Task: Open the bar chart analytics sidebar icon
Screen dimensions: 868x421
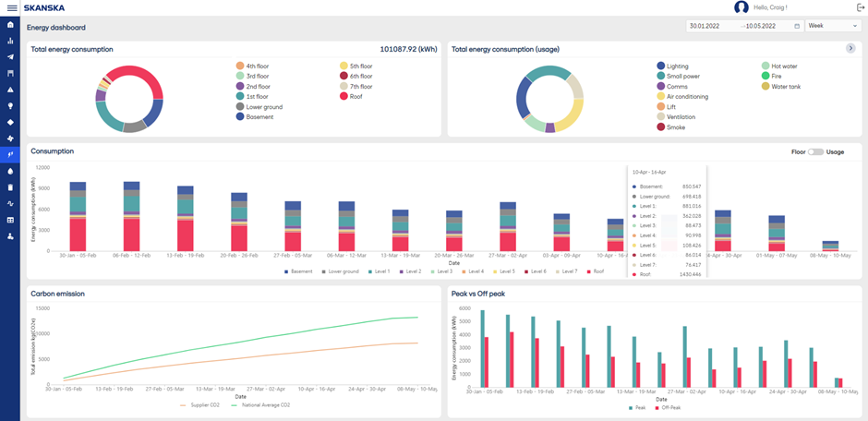Action: pyautogui.click(x=10, y=42)
